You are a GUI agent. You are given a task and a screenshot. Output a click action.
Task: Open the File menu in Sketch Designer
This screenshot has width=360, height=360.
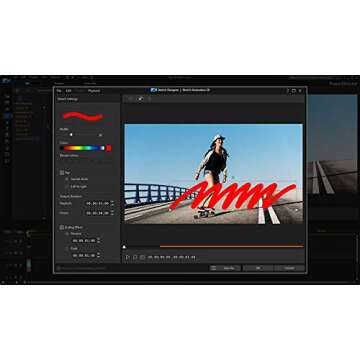coord(59,91)
